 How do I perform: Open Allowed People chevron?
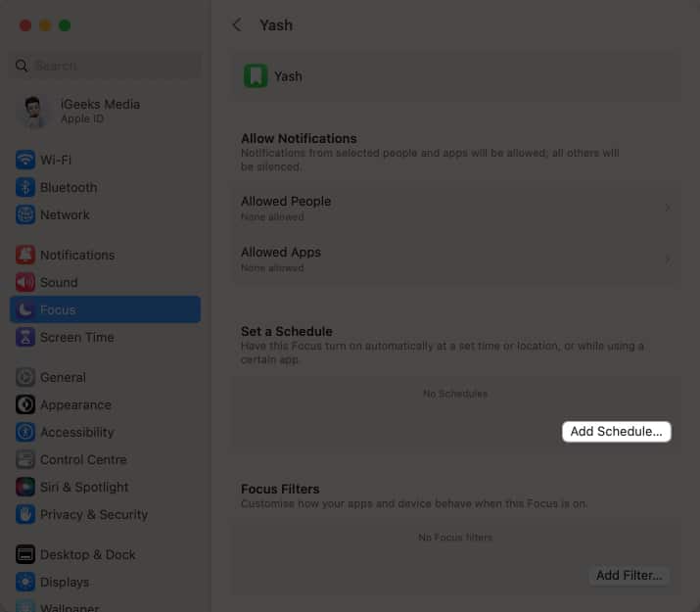pos(668,208)
